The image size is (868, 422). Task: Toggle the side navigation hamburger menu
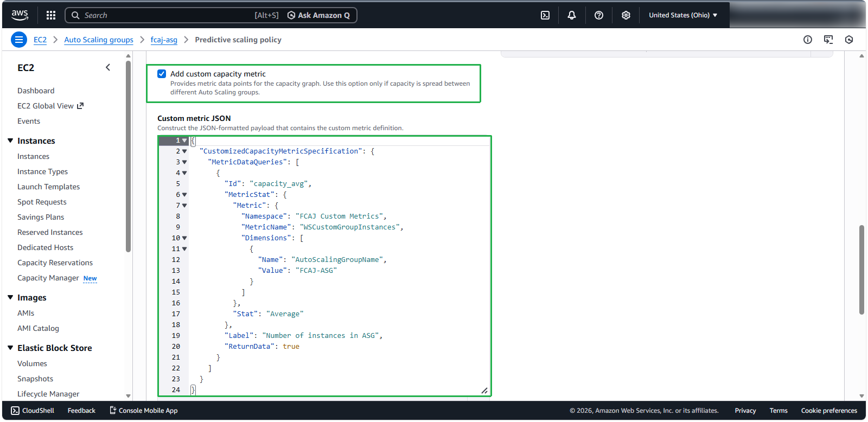(x=19, y=40)
